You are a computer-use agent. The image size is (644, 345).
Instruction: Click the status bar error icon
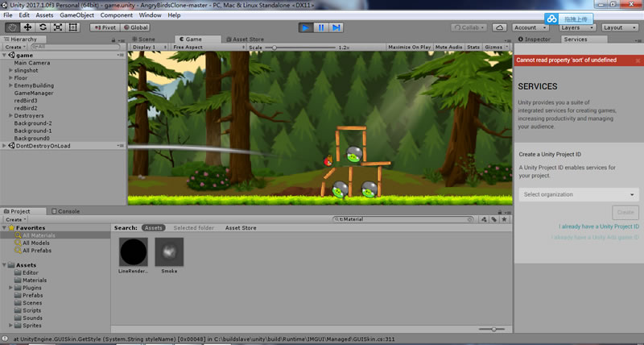(x=5, y=339)
